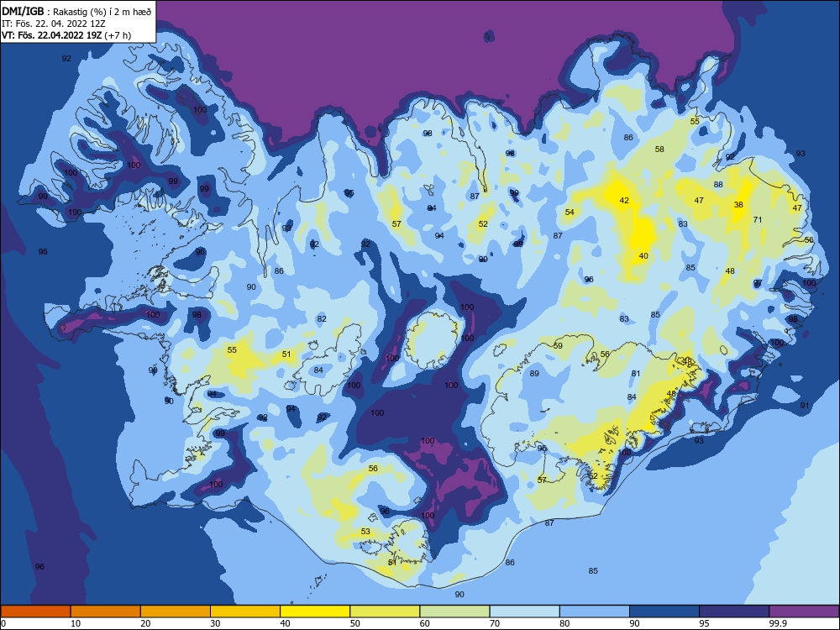Screen dimensions: 840x630
Task: Click the map value '58'
Action: point(659,149)
